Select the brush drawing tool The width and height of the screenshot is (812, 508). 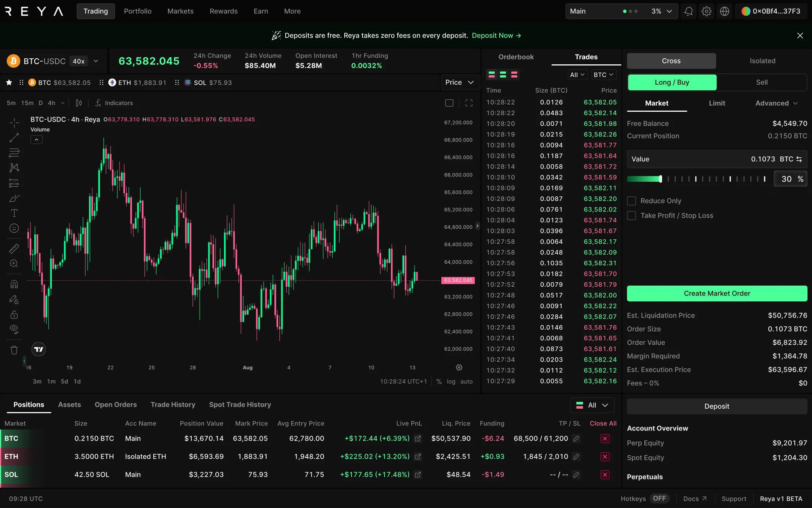click(x=14, y=198)
